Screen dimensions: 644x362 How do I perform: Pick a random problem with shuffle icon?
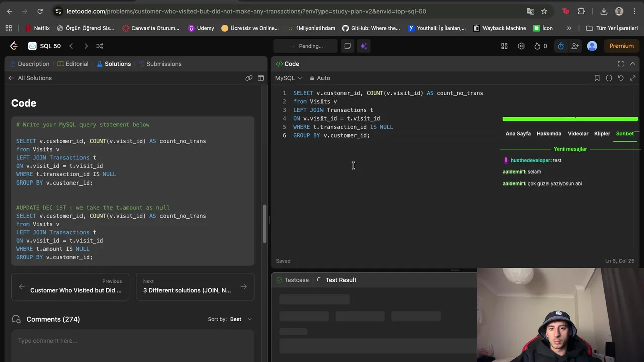pyautogui.click(x=100, y=46)
